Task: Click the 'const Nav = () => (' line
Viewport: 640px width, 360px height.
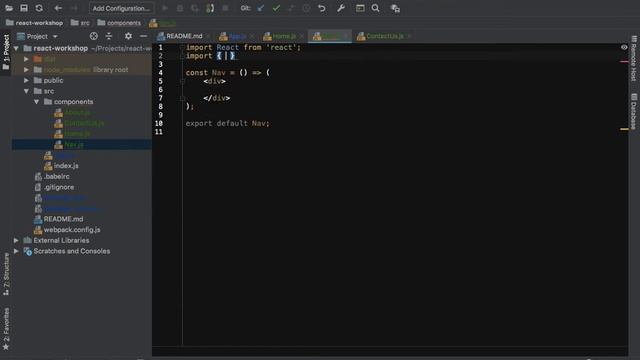Action: (x=227, y=73)
